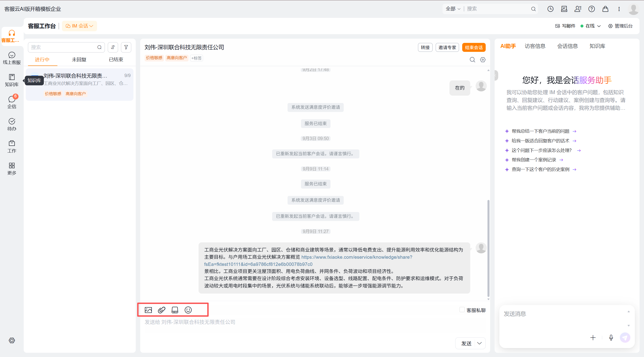Change 在线 status dropdown
The height and width of the screenshot is (357, 644).
point(591,26)
